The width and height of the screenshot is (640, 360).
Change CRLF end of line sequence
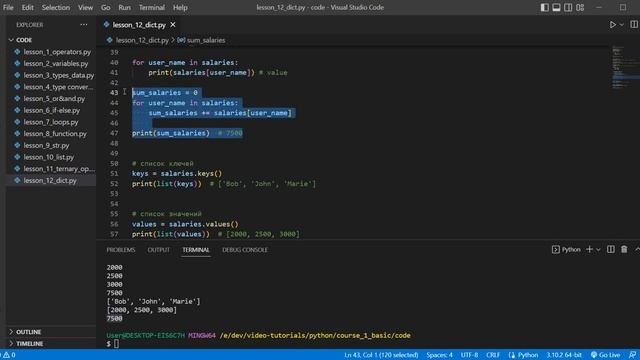click(493, 355)
